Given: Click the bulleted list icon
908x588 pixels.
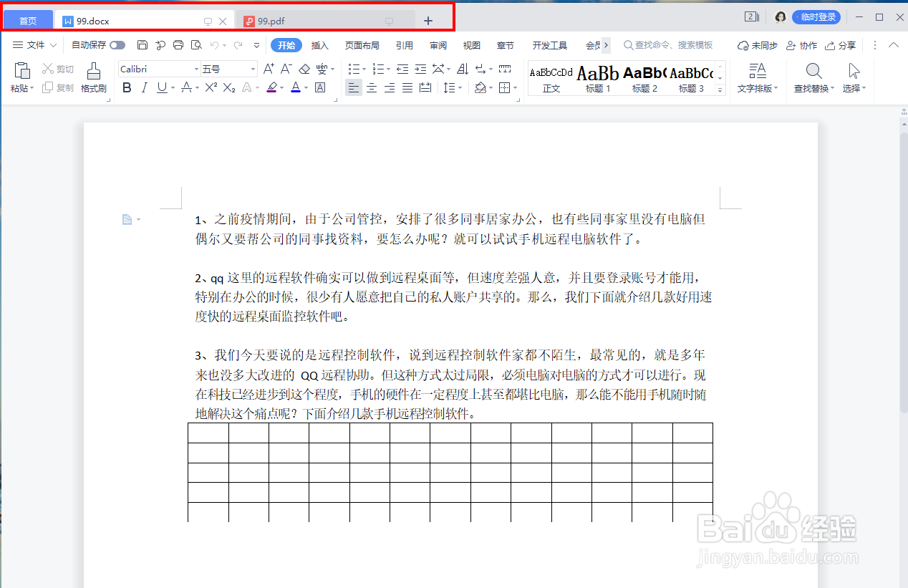Looking at the screenshot, I should pos(354,69).
